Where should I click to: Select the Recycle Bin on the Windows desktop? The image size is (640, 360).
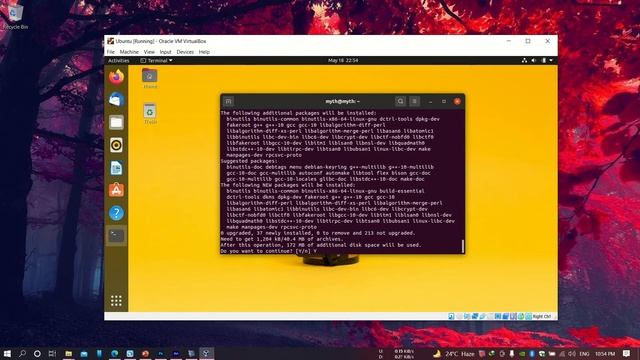16,17
